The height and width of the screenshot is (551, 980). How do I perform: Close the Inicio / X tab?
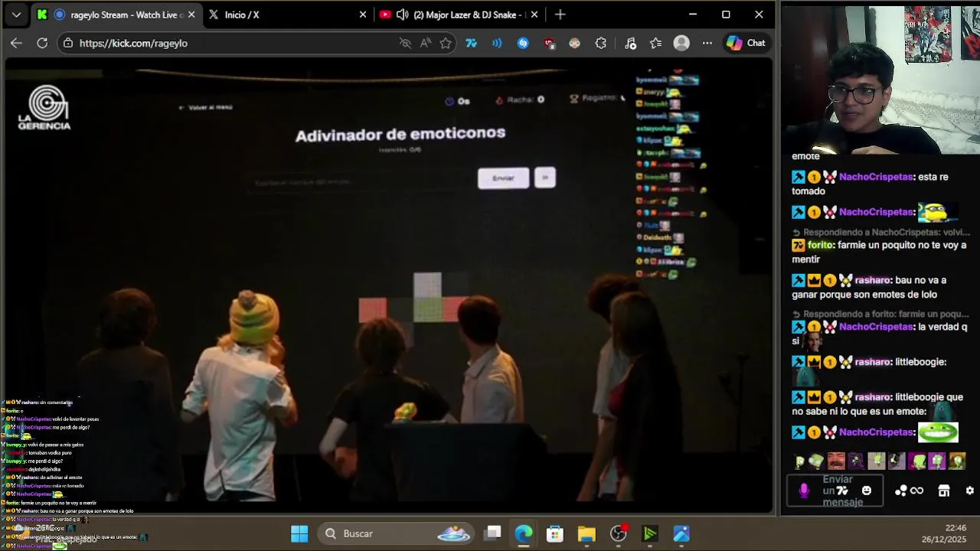(x=363, y=15)
